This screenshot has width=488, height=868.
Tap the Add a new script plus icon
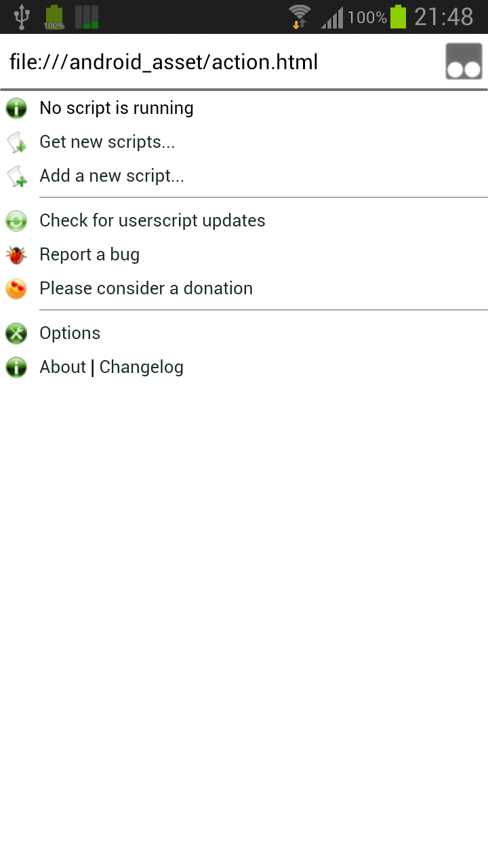tap(16, 176)
